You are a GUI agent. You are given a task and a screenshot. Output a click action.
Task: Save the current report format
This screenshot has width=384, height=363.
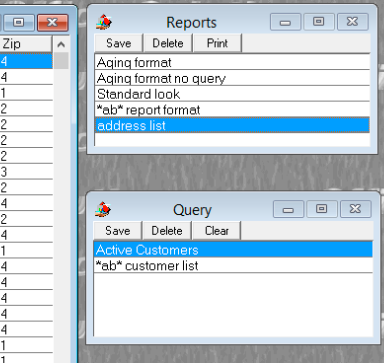coord(119,43)
